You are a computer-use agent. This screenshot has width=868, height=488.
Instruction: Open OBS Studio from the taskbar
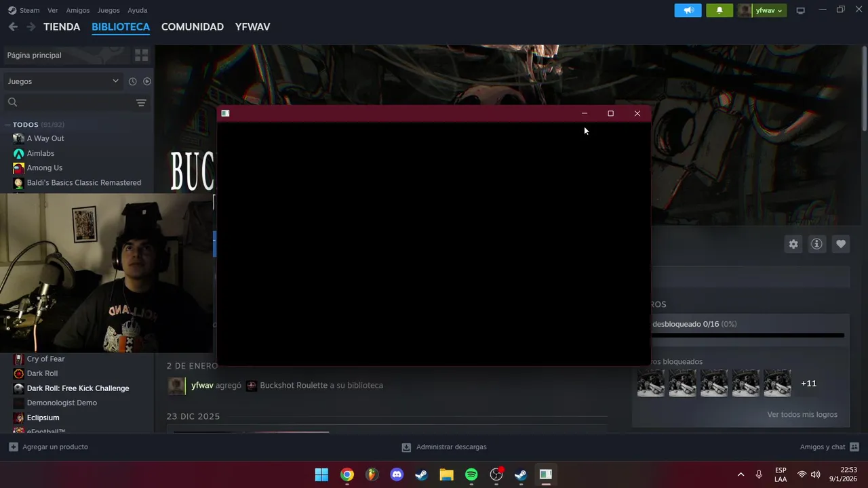click(496, 474)
